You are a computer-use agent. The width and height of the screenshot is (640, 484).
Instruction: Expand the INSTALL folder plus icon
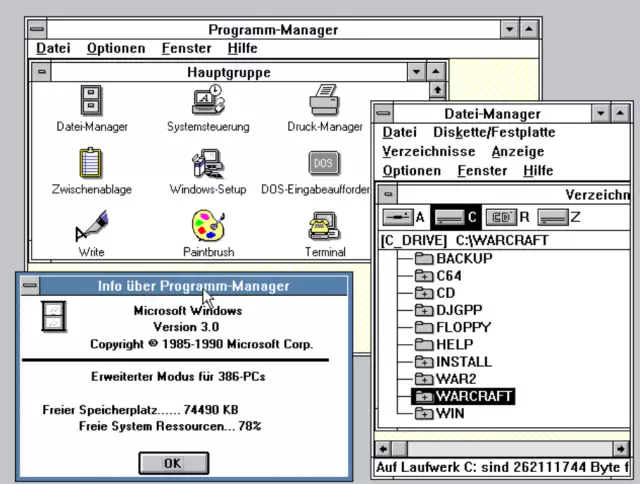[424, 362]
